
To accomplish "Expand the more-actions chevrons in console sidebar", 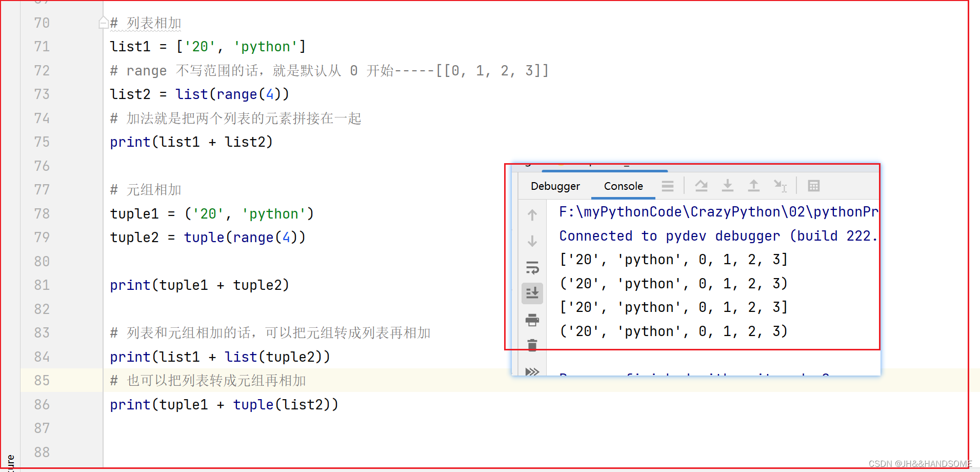I will click(x=532, y=371).
